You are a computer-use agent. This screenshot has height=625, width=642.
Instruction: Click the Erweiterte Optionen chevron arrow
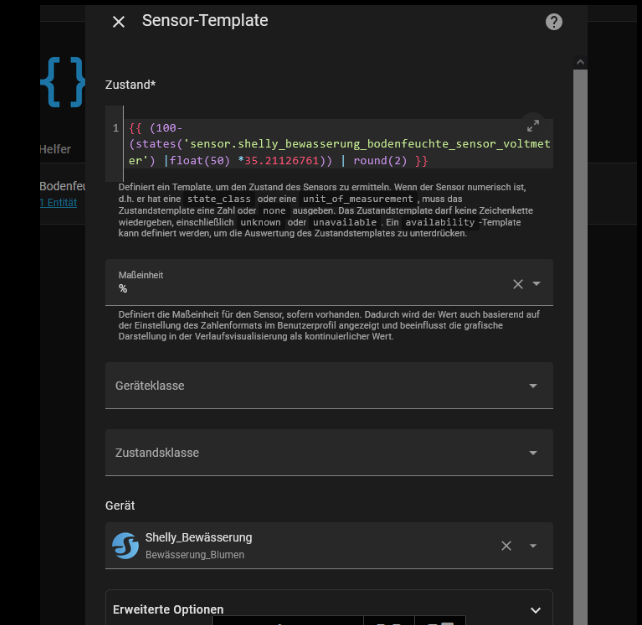[533, 609]
